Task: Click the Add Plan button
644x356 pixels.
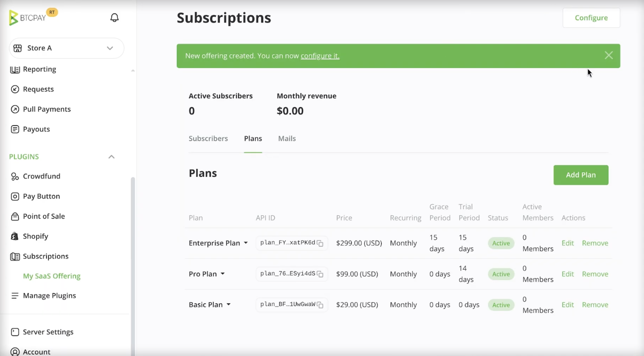Action: click(x=581, y=175)
